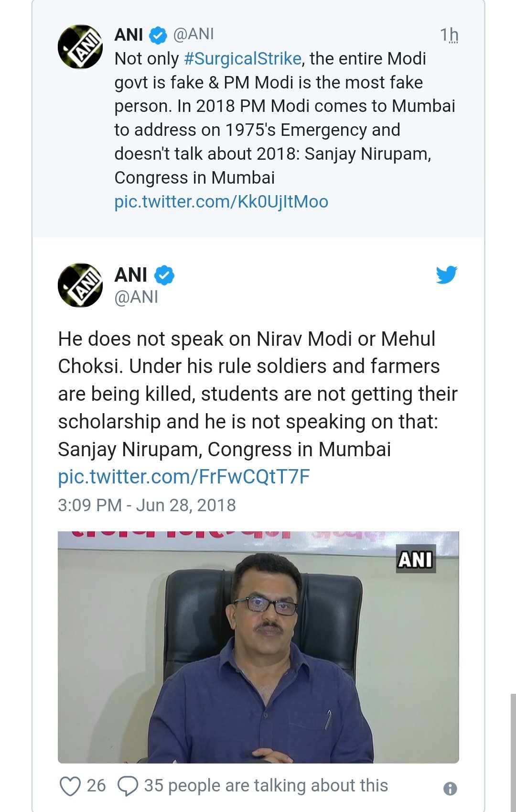Open the #SurgicalStrike hashtag
This screenshot has height=812, width=516.
(242, 59)
